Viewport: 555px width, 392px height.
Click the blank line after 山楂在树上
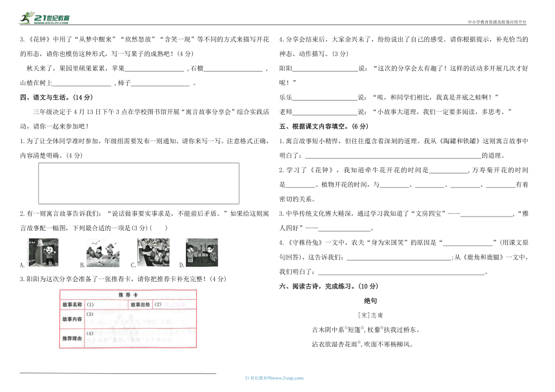(x=82, y=83)
